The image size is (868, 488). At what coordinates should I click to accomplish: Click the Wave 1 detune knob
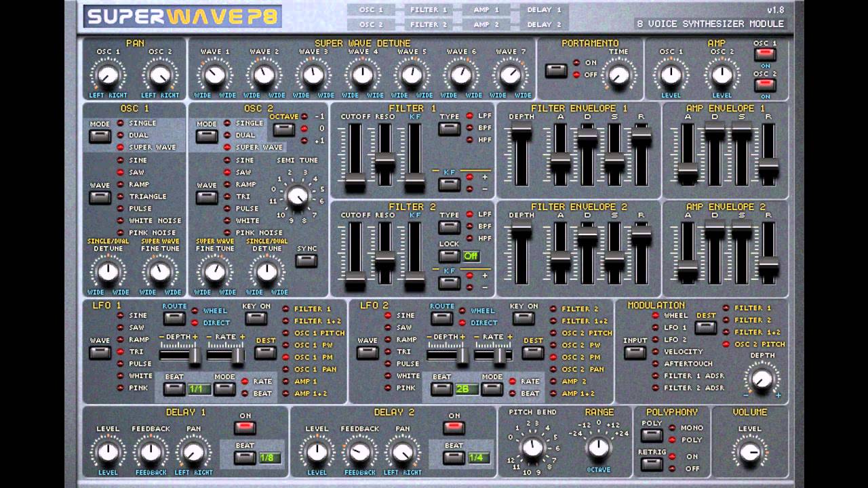[x=214, y=75]
